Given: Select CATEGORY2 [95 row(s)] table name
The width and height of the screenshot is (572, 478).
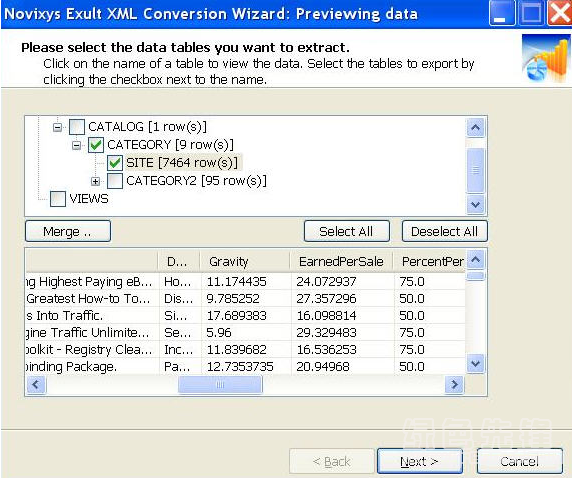Looking at the screenshot, I should [196, 181].
